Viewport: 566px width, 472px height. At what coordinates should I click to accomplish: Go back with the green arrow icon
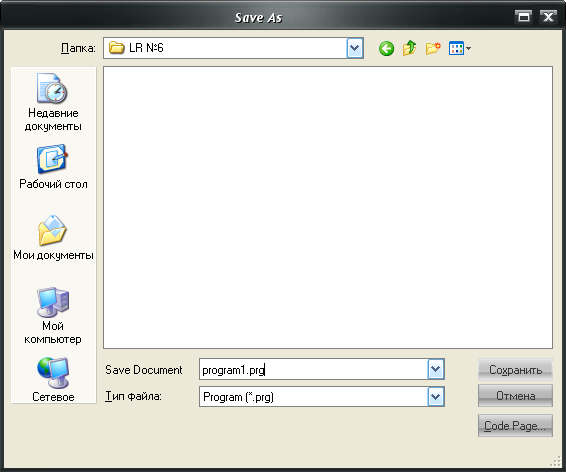tap(386, 48)
